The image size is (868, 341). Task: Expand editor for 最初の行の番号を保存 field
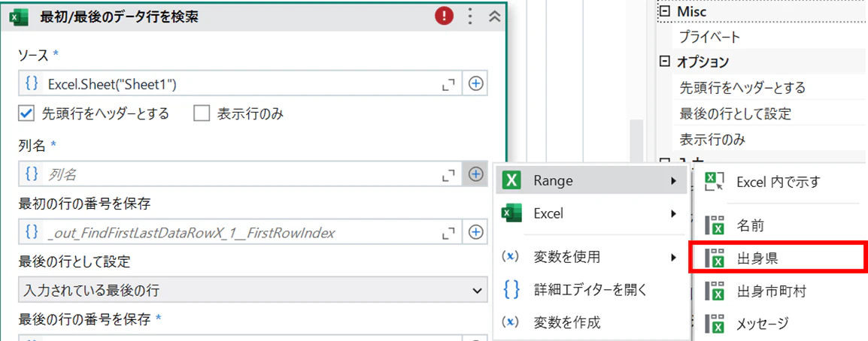tap(448, 233)
